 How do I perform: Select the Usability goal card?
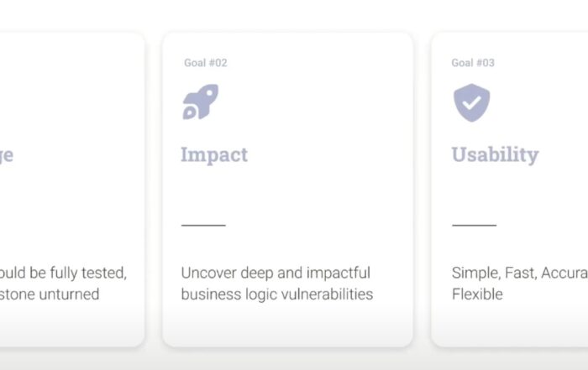[x=510, y=190]
